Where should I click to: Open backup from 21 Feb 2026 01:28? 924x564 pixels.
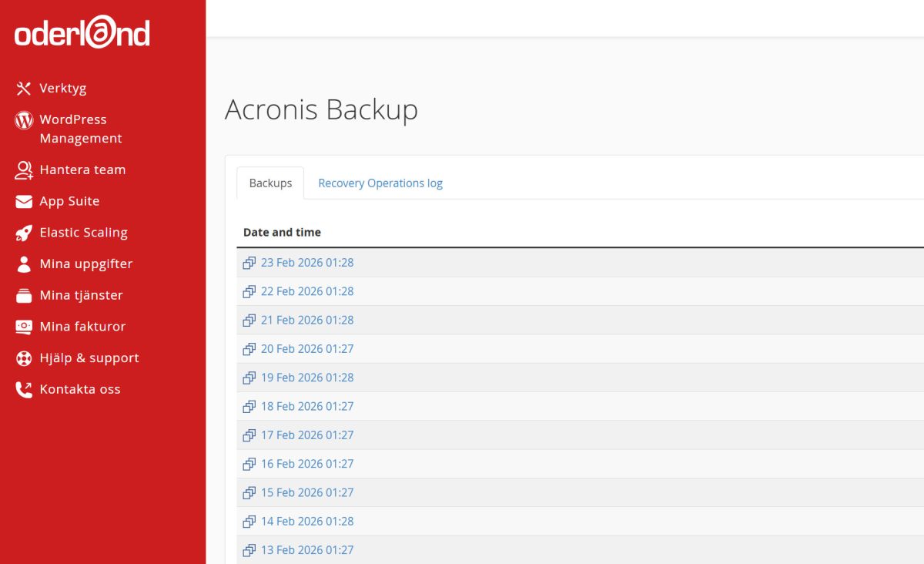307,321
